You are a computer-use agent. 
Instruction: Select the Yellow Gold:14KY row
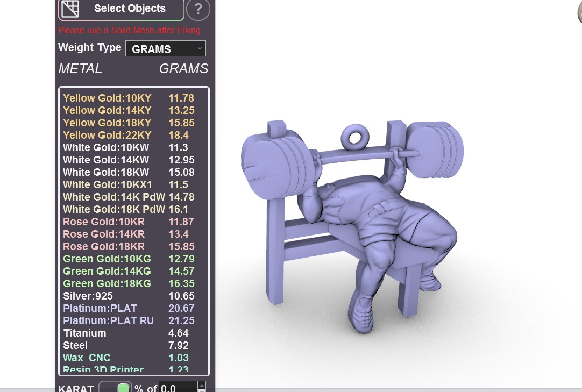129,110
